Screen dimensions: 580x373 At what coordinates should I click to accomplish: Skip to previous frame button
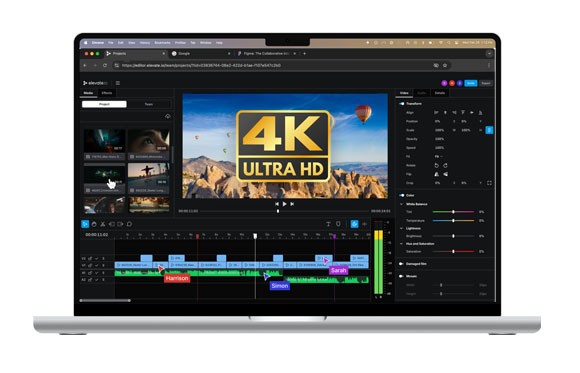277,204
